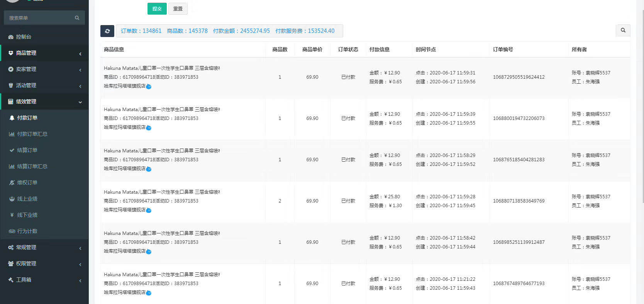
Task: Expand the 工具箱 menu chevron
Action: (80, 280)
